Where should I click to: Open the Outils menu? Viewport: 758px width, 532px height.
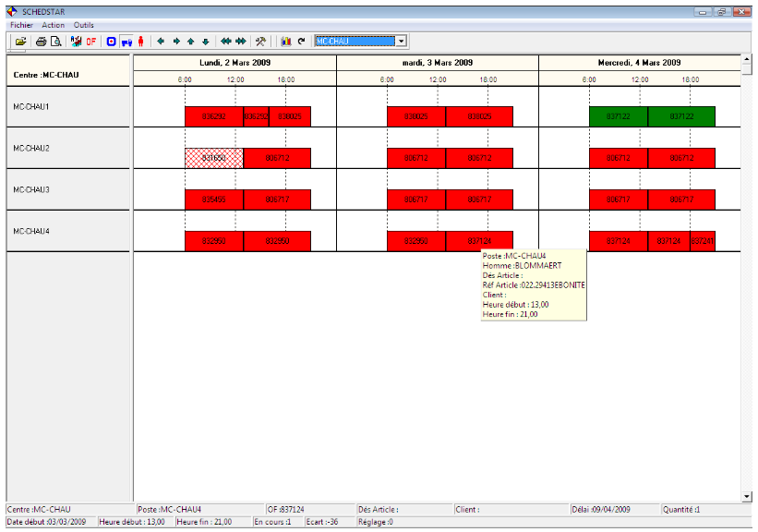(x=84, y=25)
